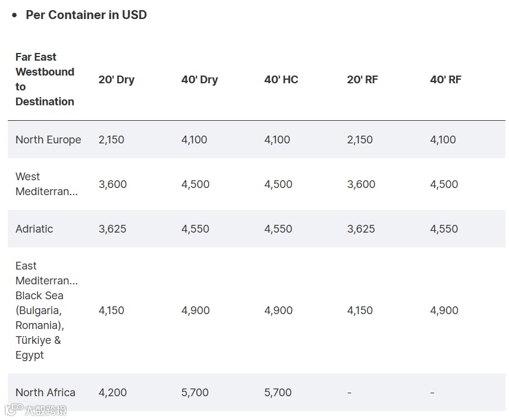Select the North Africa row label
The width and height of the screenshot is (509, 420).
[x=45, y=393]
